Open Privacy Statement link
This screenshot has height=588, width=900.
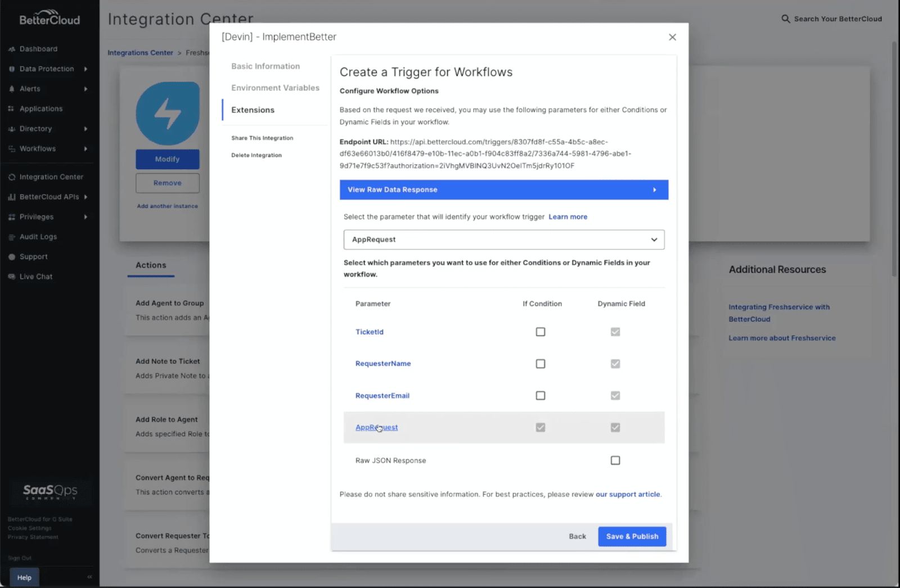[33, 537]
